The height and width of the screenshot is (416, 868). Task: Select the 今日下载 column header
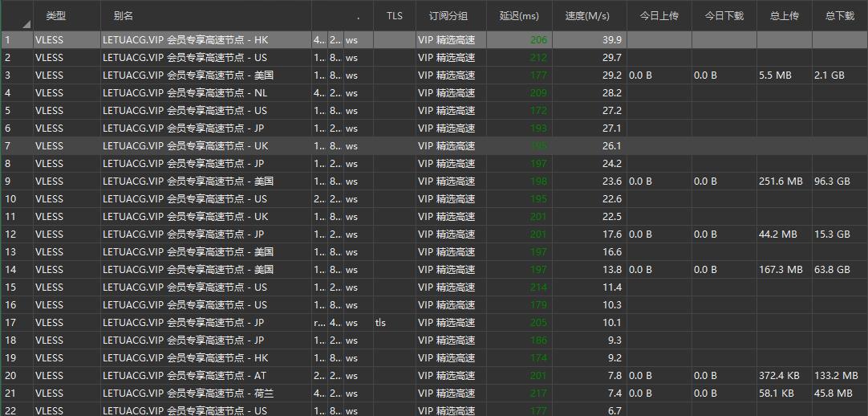point(724,15)
